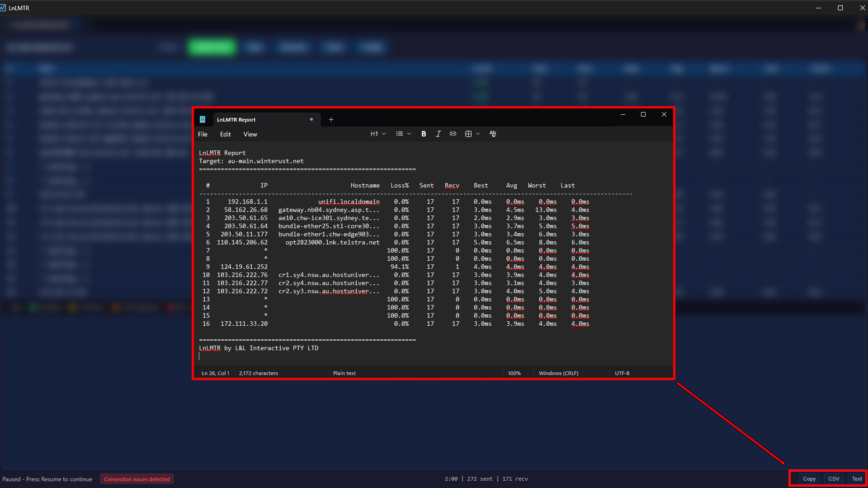This screenshot has width=868, height=488.
Task: Click the Copy button in the bottom right
Action: point(809,479)
